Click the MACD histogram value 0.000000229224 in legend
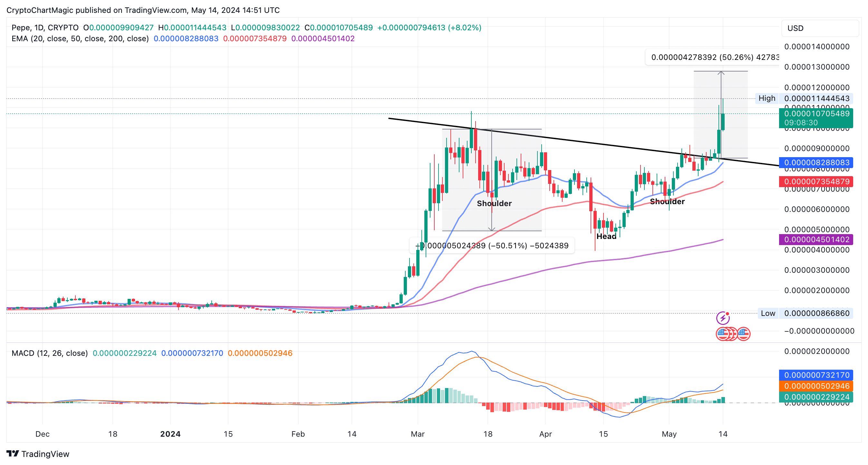This screenshot has width=868, height=465. tap(125, 353)
